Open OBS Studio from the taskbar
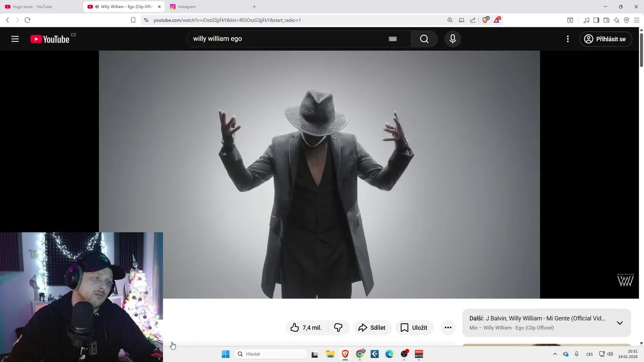Screen dimensions: 644x362 [x=404, y=354]
